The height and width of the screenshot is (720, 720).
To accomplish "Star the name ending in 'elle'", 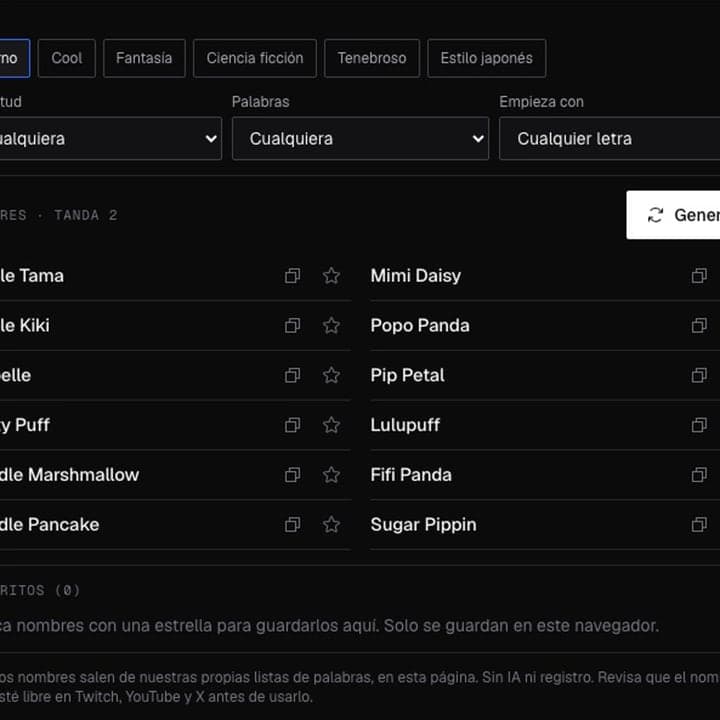I will tap(331, 375).
